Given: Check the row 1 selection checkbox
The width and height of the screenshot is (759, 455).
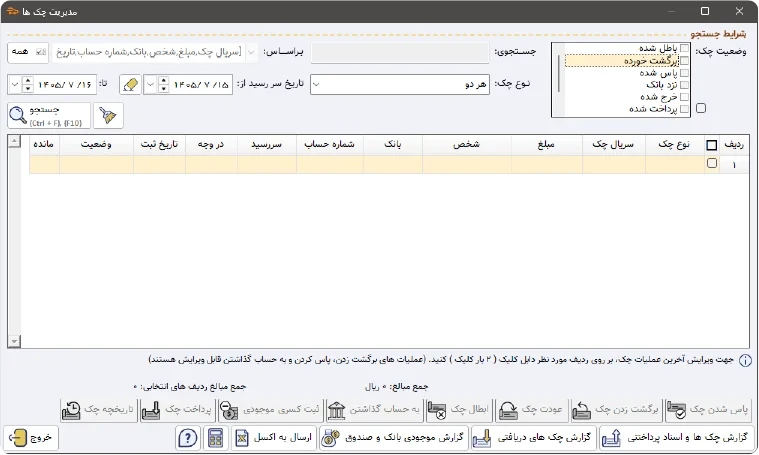Looking at the screenshot, I should click(x=712, y=164).
